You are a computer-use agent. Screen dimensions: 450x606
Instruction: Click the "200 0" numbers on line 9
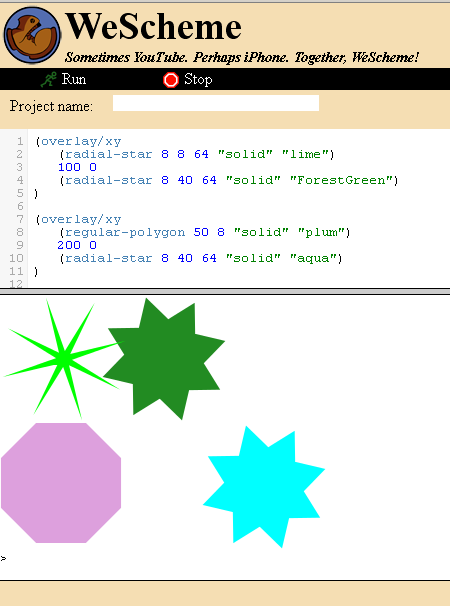click(77, 245)
